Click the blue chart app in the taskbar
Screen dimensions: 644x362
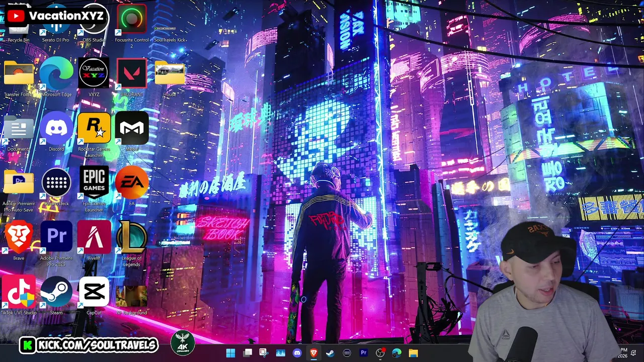pyautogui.click(x=280, y=353)
